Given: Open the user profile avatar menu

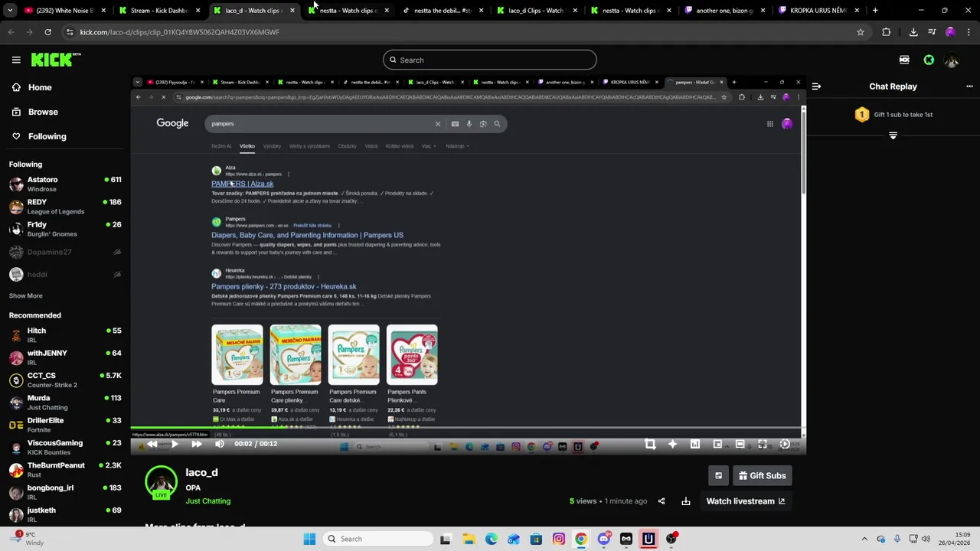Looking at the screenshot, I should click(952, 60).
